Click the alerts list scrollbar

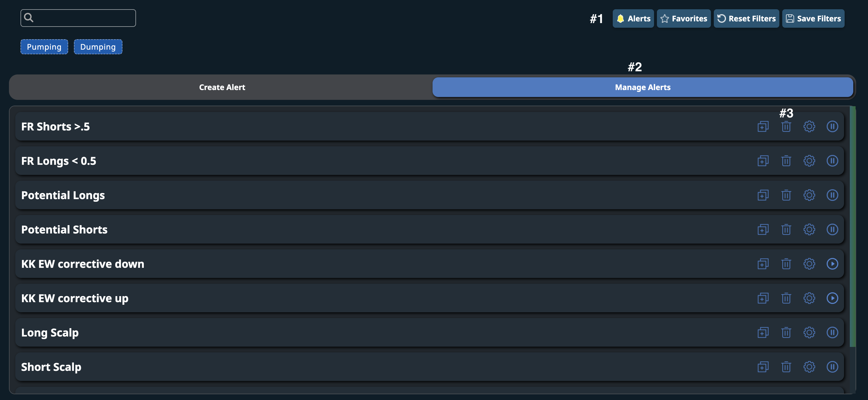click(852, 226)
